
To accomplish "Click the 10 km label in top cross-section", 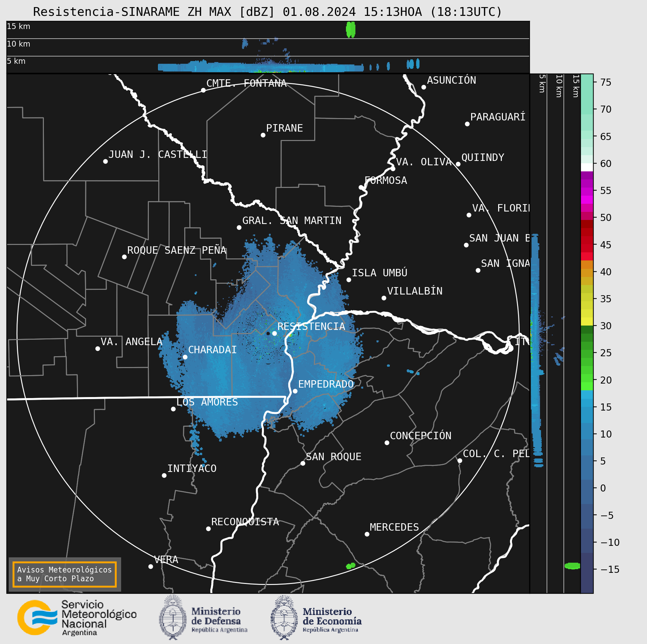I will 19,44.
